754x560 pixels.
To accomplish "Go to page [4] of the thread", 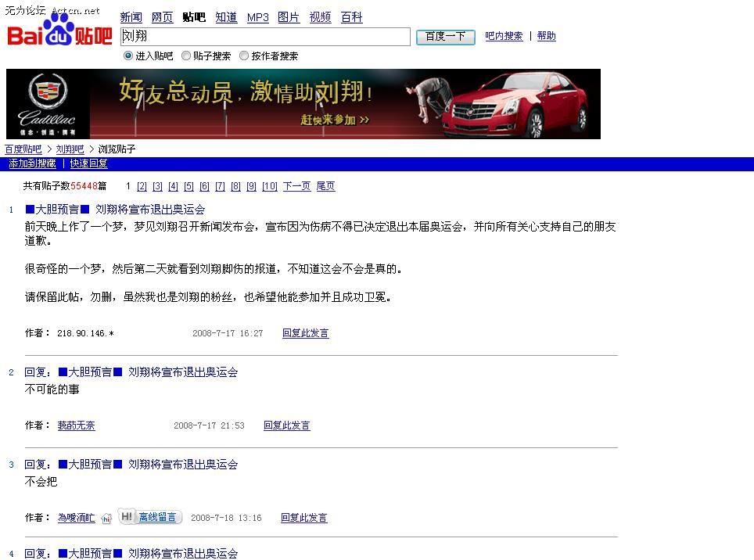I will pyautogui.click(x=173, y=186).
